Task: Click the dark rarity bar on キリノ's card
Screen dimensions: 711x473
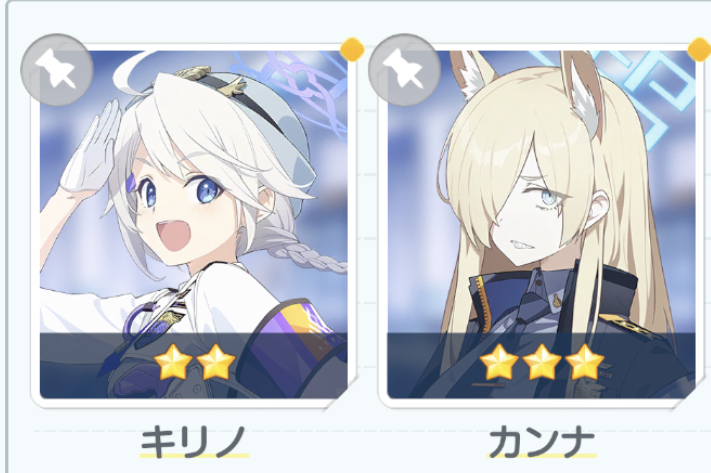Action: click(194, 366)
